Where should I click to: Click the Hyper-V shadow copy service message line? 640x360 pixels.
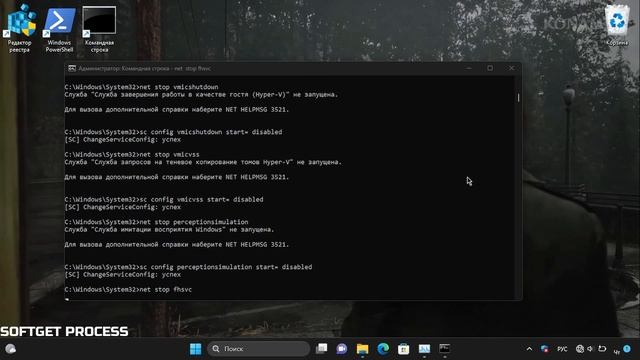pyautogui.click(x=203, y=162)
